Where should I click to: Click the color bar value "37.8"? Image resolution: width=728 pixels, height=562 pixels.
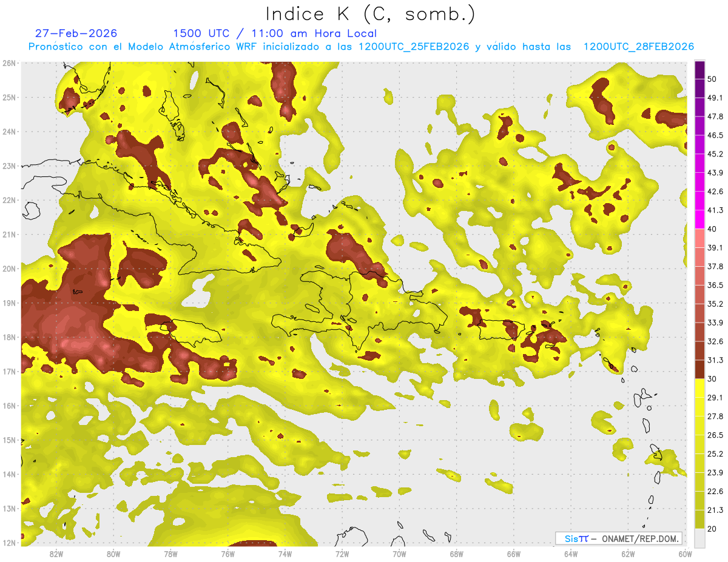(x=715, y=266)
